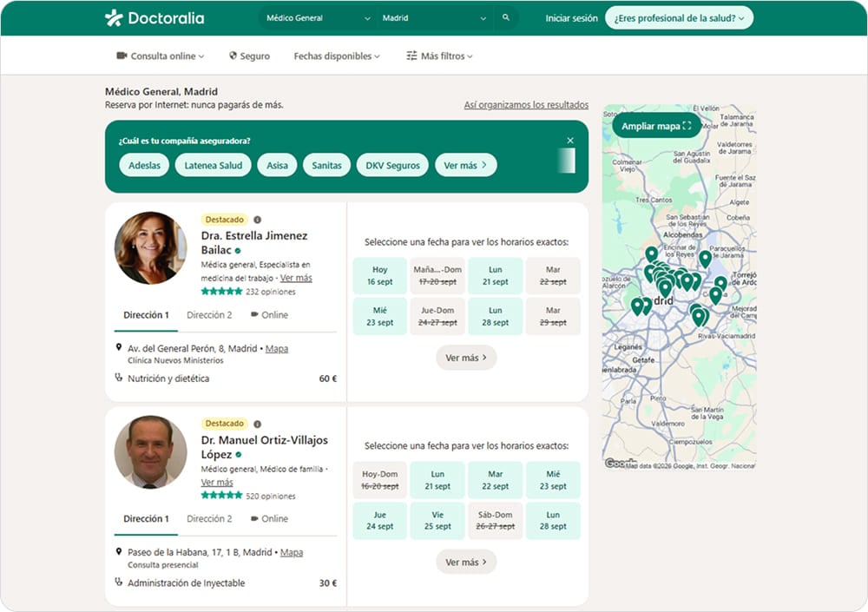Open Fechas disponibles filter dropdown
The height and width of the screenshot is (612, 868).
tap(337, 56)
